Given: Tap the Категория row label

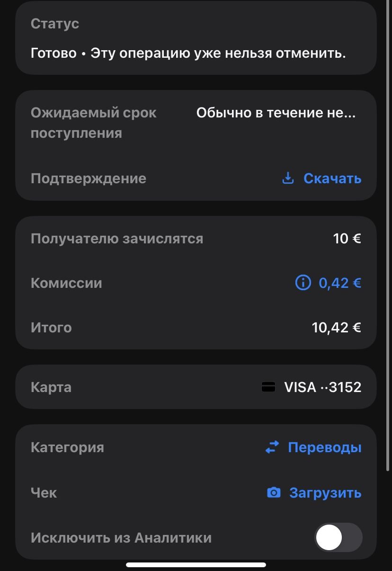Looking at the screenshot, I should [x=67, y=447].
